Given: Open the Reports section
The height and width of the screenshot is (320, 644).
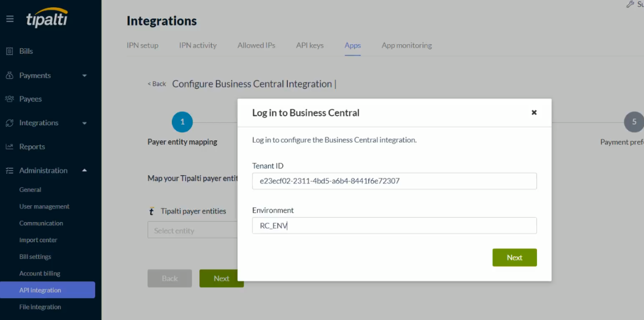Looking at the screenshot, I should (x=32, y=147).
